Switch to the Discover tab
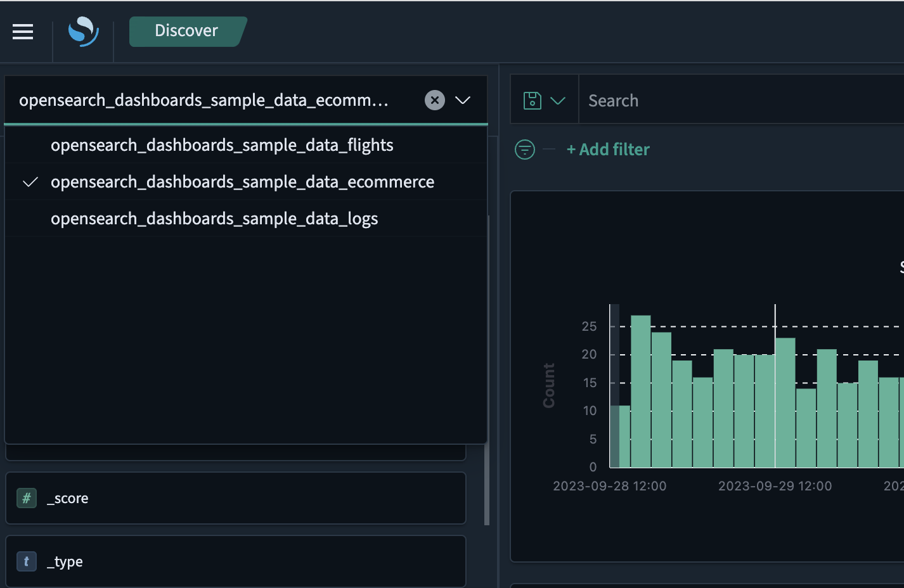 click(187, 30)
